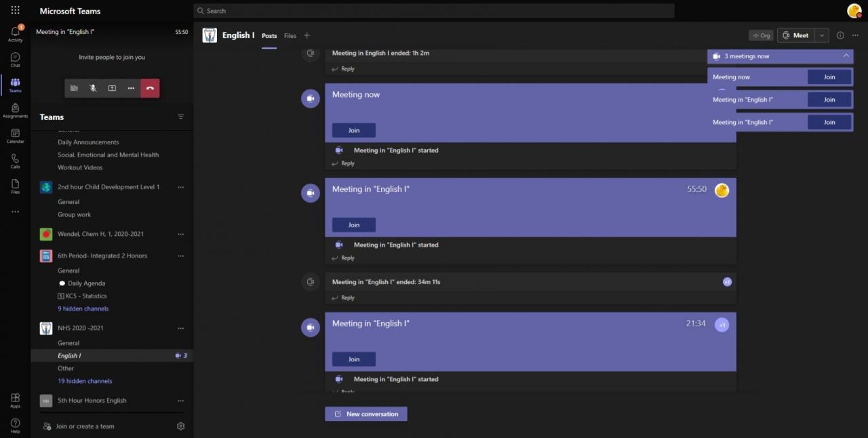Open options for NHS 2020-2021 team
Screen dimensions: 868x438
click(180, 328)
